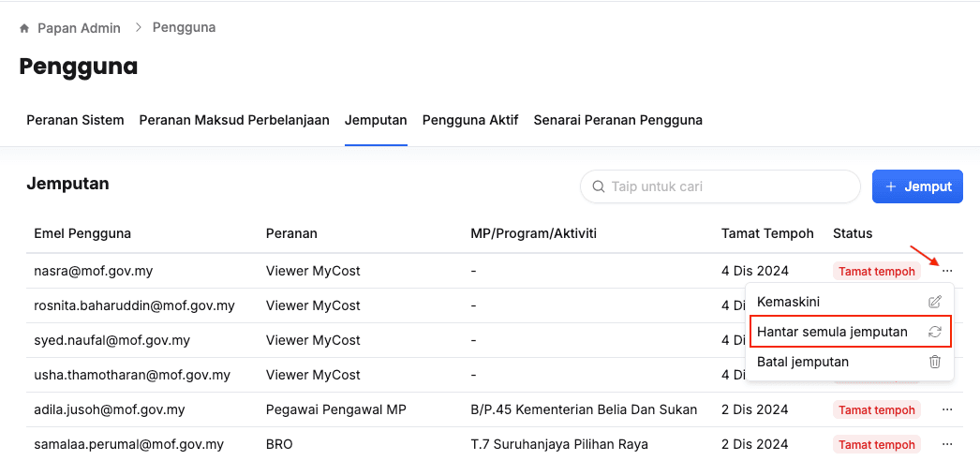Image resolution: width=980 pixels, height=461 pixels.
Task: Select Batal jemputan from the menu
Action: click(x=802, y=362)
